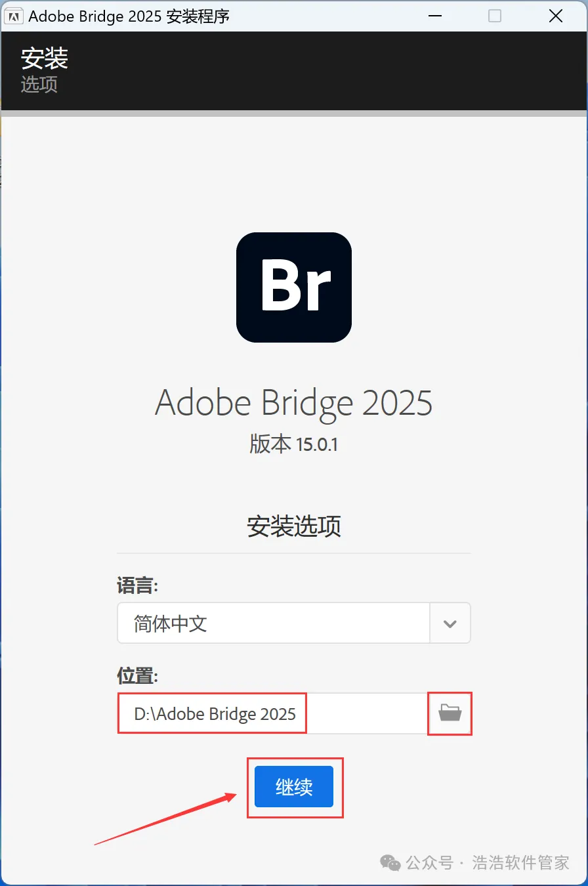Click the 浩浩软件管家 watermark text
Image resolution: width=588 pixels, height=886 pixels.
pyautogui.click(x=521, y=862)
